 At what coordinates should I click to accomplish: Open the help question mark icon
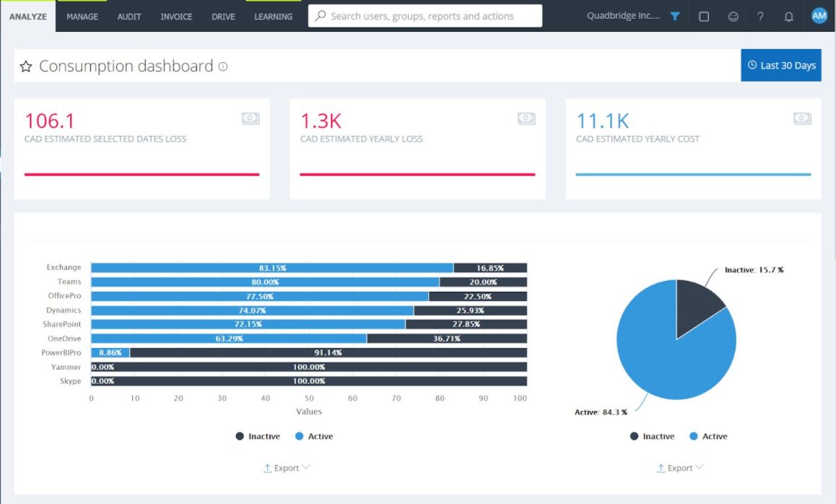coord(760,16)
